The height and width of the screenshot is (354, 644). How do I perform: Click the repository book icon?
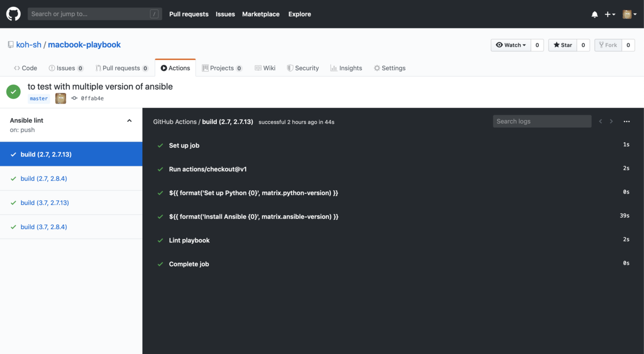11,45
